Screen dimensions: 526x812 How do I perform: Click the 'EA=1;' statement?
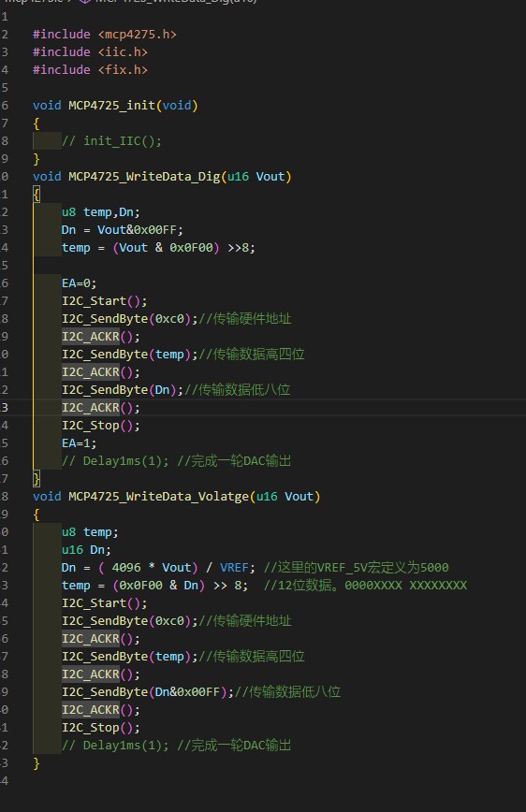point(79,443)
